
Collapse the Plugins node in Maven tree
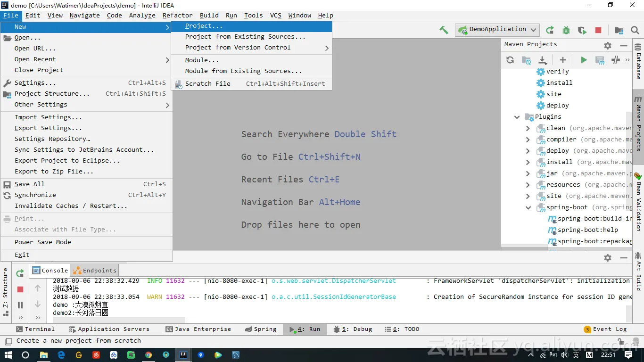click(x=517, y=117)
